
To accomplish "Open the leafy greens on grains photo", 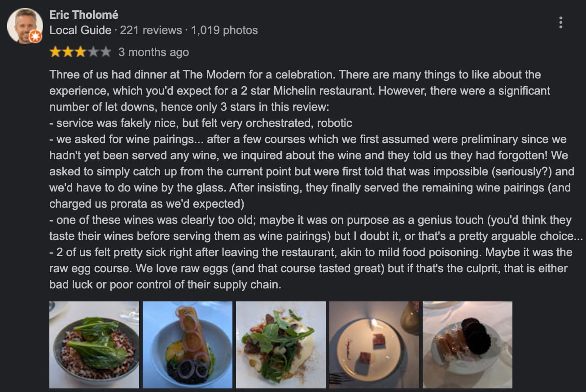I will [x=94, y=344].
